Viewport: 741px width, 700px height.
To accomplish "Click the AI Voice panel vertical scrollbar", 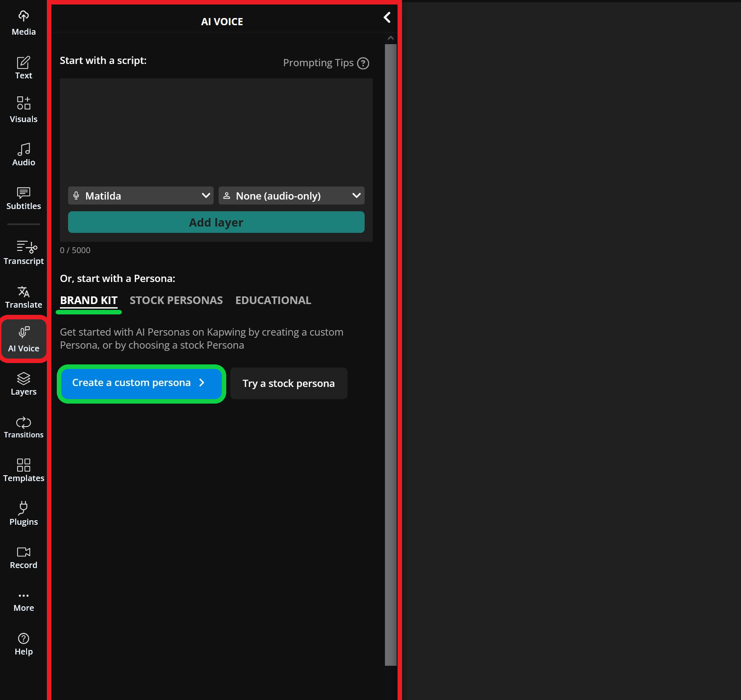I will [390, 351].
